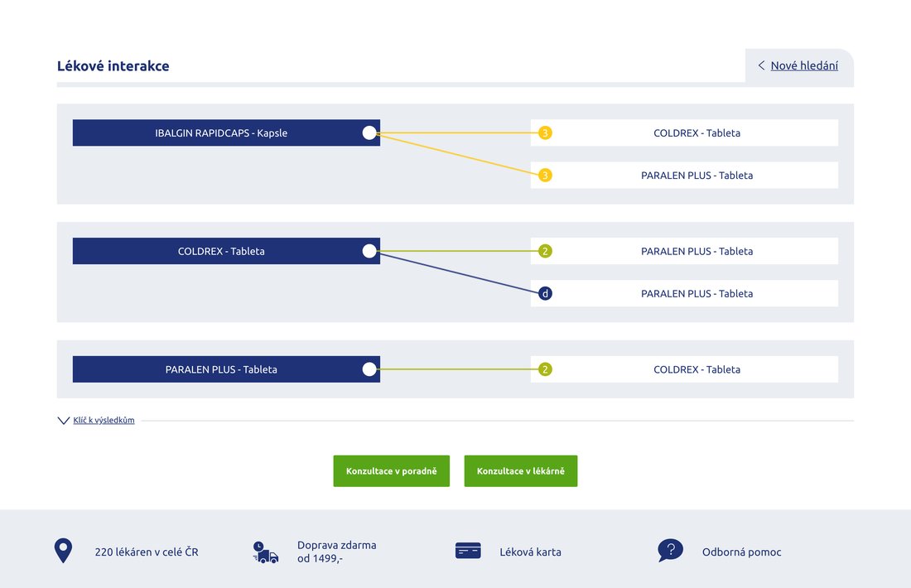
Task: Click the Doprava zdarma od 1499,- text
Action: (336, 552)
